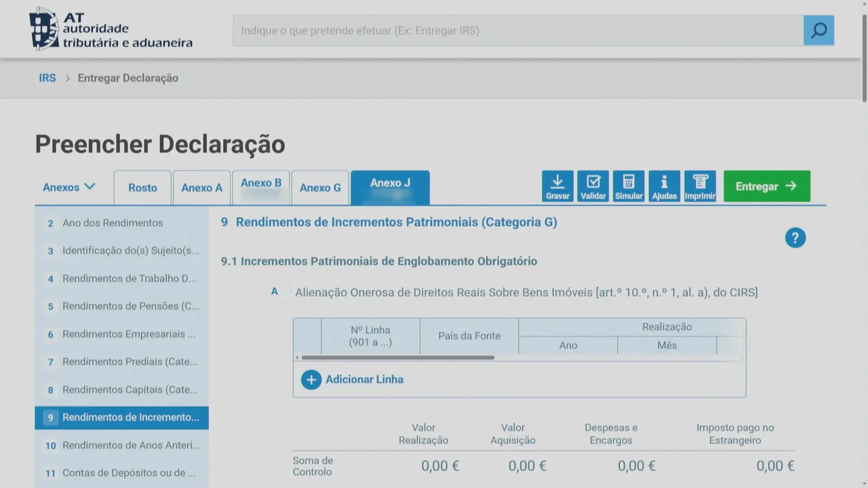This screenshot has height=488, width=868.
Task: Click the green Entregar button
Action: pos(767,186)
